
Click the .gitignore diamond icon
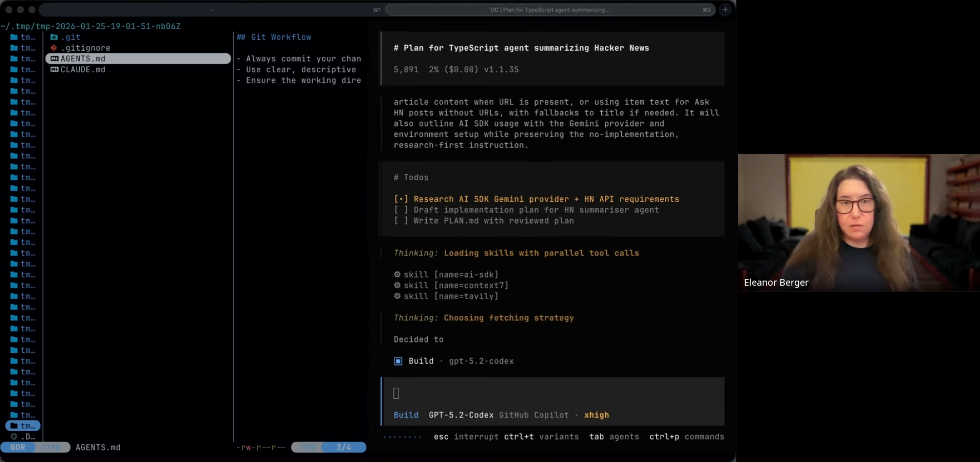[54, 48]
